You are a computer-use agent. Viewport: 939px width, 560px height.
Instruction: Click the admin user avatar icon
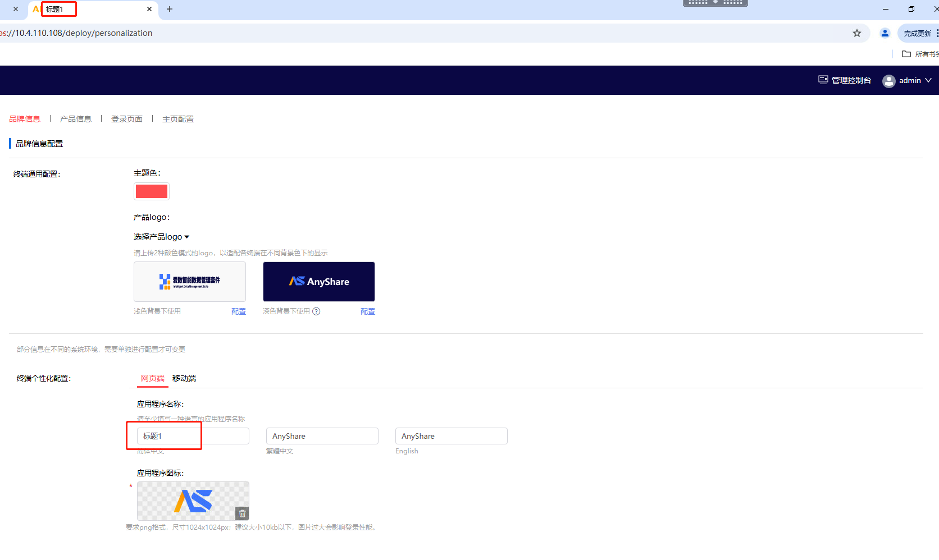point(888,81)
